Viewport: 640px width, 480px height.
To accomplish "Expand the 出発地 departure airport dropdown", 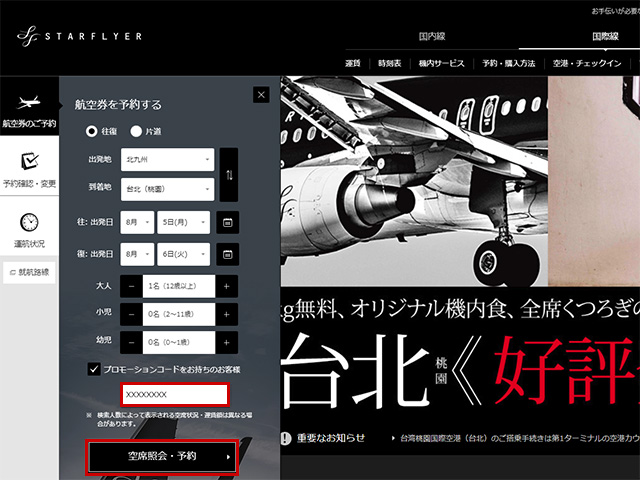I will click(x=166, y=160).
